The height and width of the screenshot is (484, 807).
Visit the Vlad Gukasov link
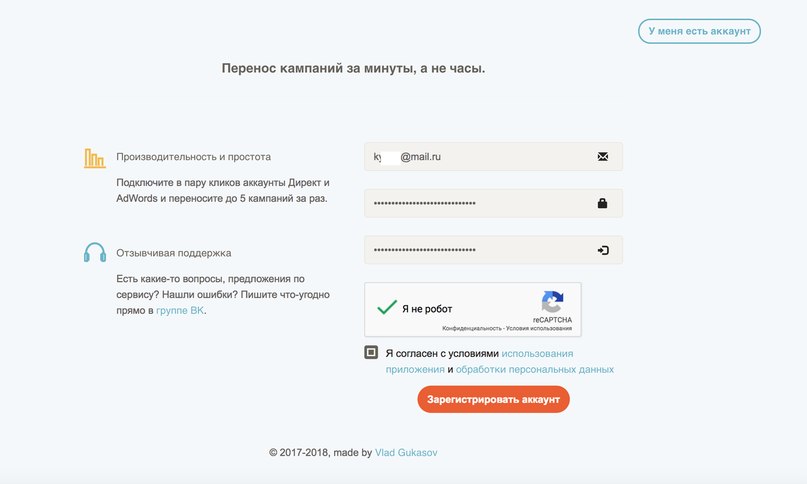[x=406, y=453]
